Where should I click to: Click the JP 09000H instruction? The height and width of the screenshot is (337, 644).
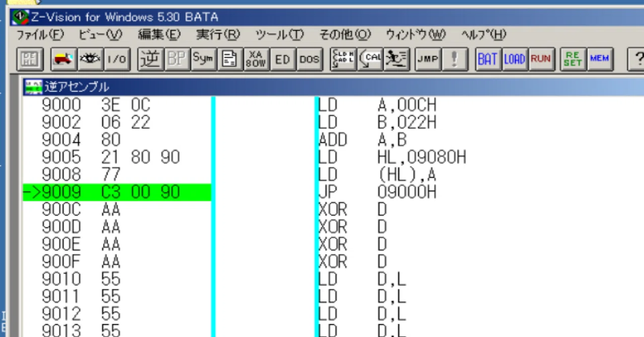click(x=378, y=192)
